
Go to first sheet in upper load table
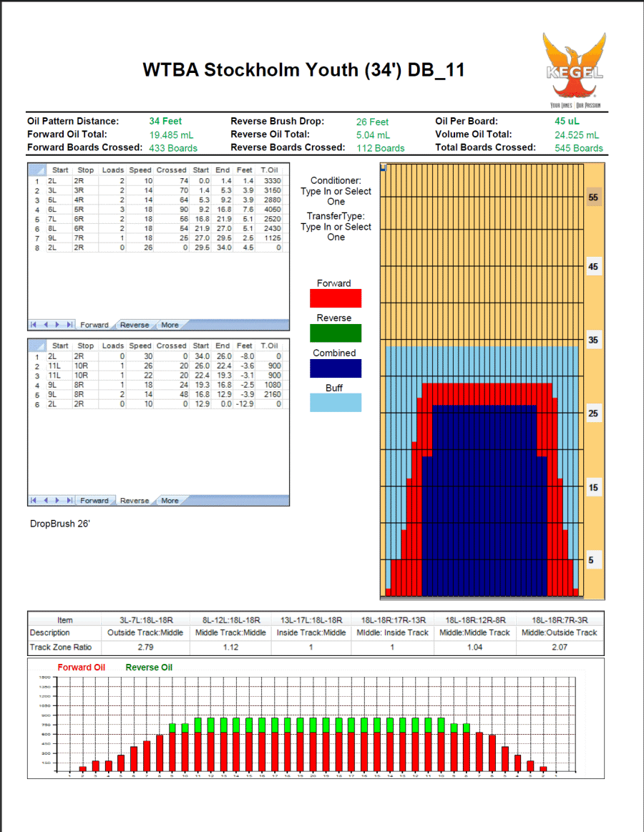point(34,325)
